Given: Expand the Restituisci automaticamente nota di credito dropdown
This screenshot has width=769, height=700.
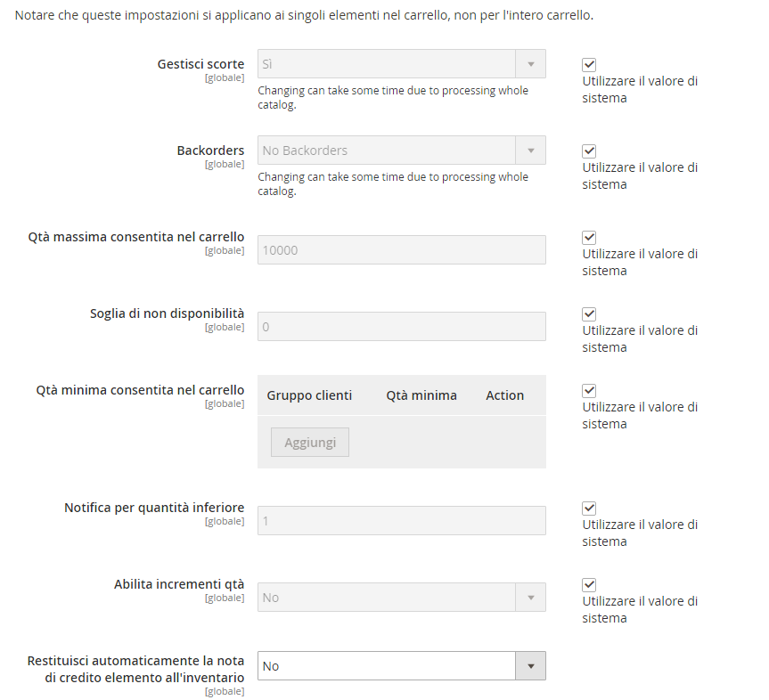Looking at the screenshot, I should [x=401, y=665].
